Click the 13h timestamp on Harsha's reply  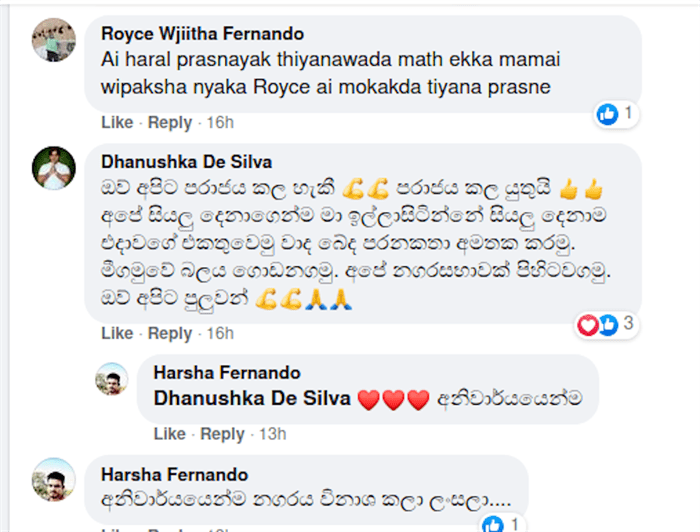click(273, 434)
